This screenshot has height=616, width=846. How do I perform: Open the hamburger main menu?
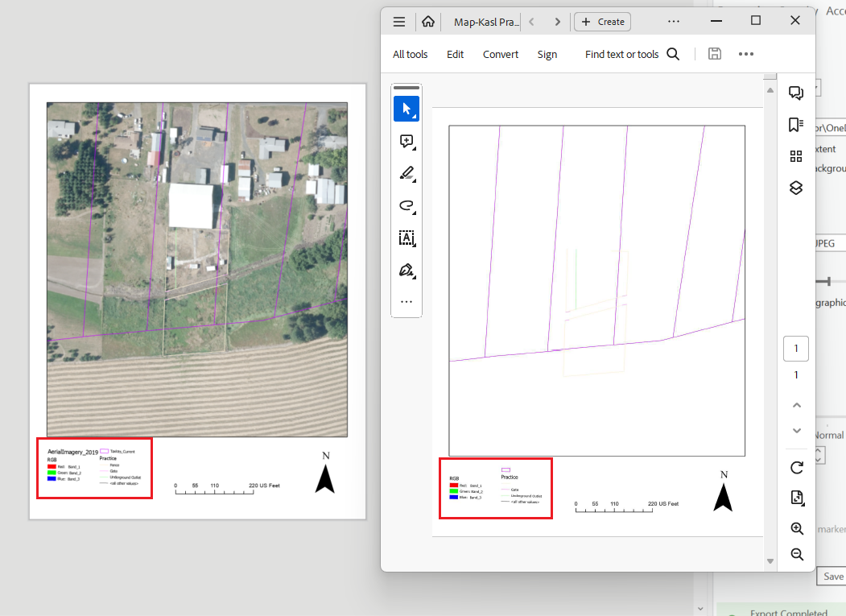coord(398,22)
